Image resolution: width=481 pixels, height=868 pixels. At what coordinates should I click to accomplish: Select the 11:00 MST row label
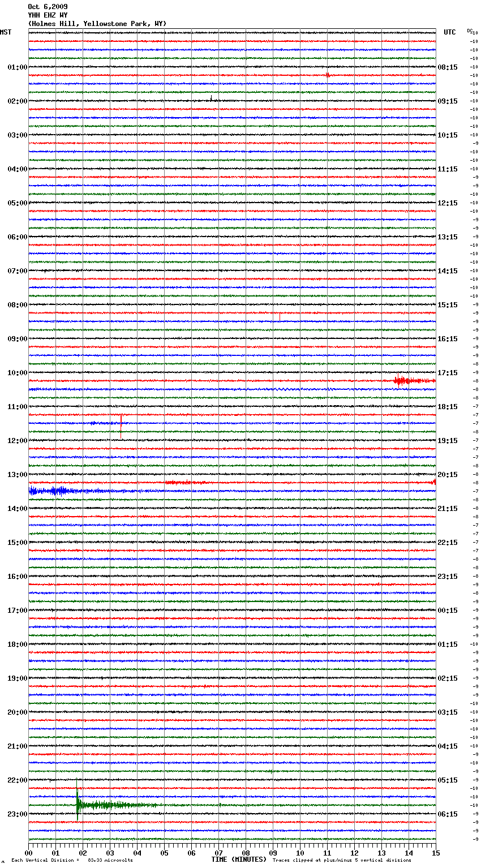pyautogui.click(x=18, y=407)
